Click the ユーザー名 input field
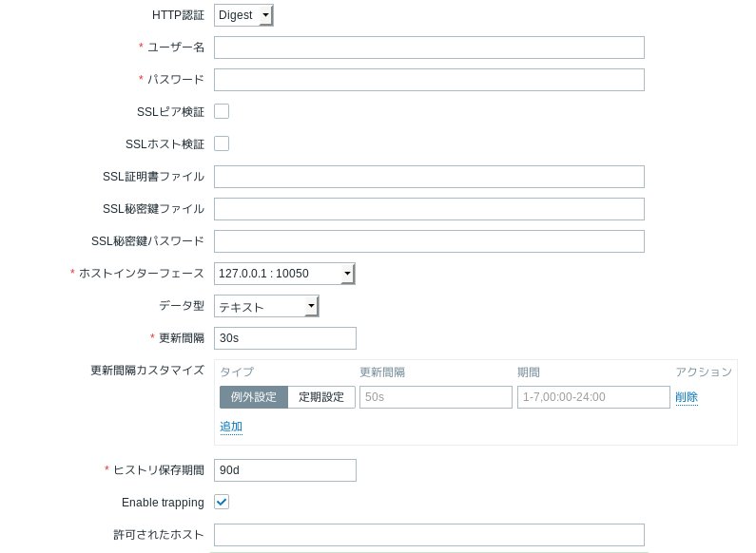 pos(429,48)
